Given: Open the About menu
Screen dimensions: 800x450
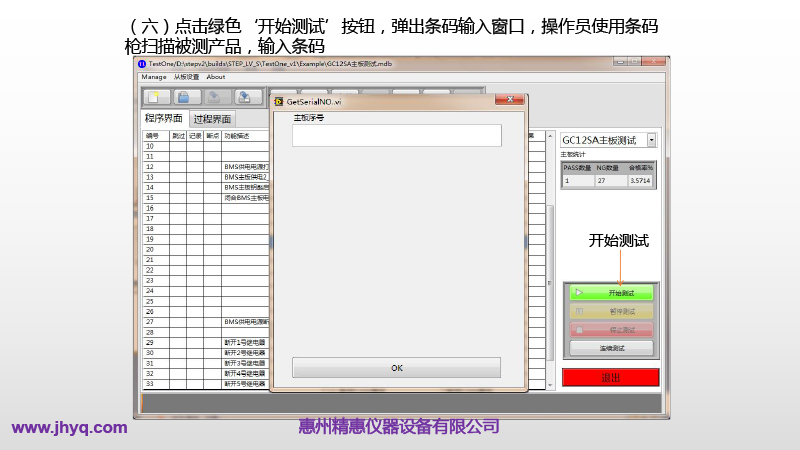Looking at the screenshot, I should 216,77.
